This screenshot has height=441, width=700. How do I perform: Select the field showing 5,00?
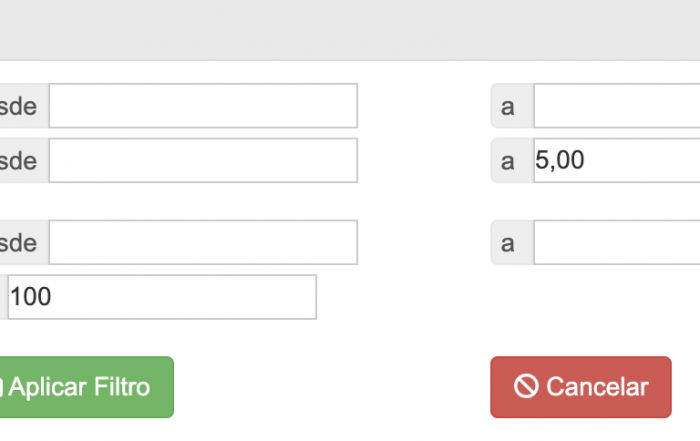coord(617,160)
